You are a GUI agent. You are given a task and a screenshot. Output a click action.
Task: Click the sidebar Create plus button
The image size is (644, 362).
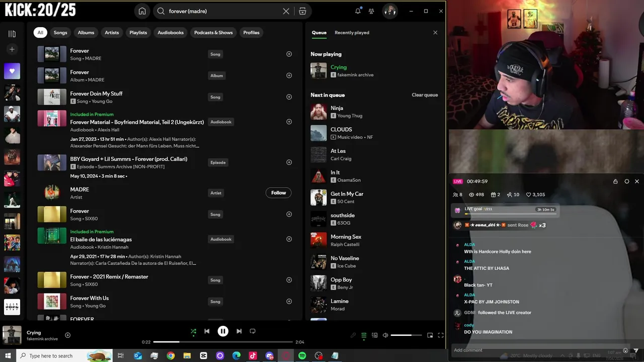(x=12, y=49)
